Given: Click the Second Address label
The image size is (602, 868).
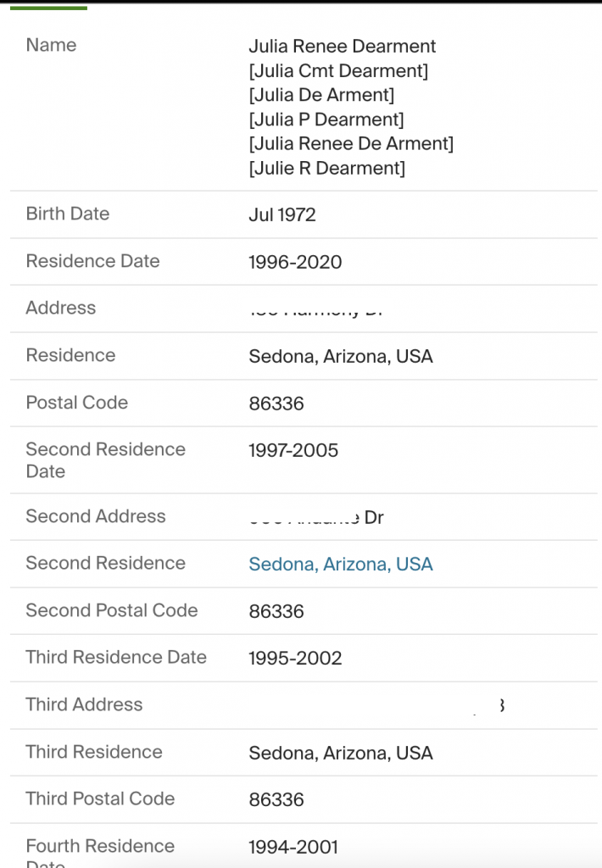Looking at the screenshot, I should tap(95, 516).
